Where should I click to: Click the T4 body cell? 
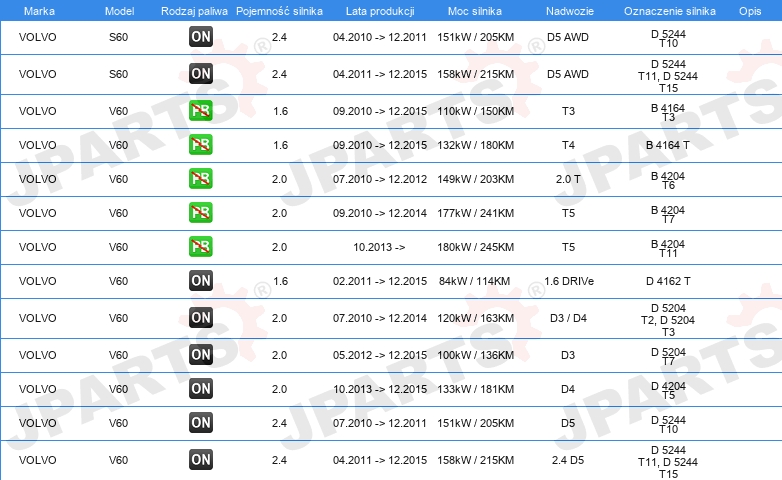(568, 145)
